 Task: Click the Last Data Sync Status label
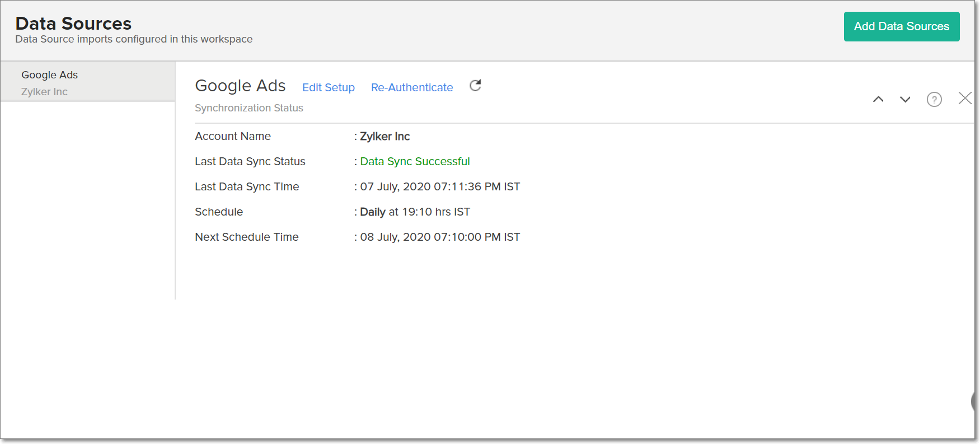[x=250, y=161]
